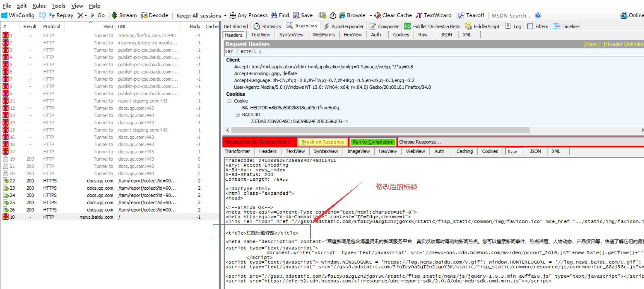This screenshot has width=644, height=289.
Task: Select the news.baidu.com session row
Action: (x=110, y=217)
